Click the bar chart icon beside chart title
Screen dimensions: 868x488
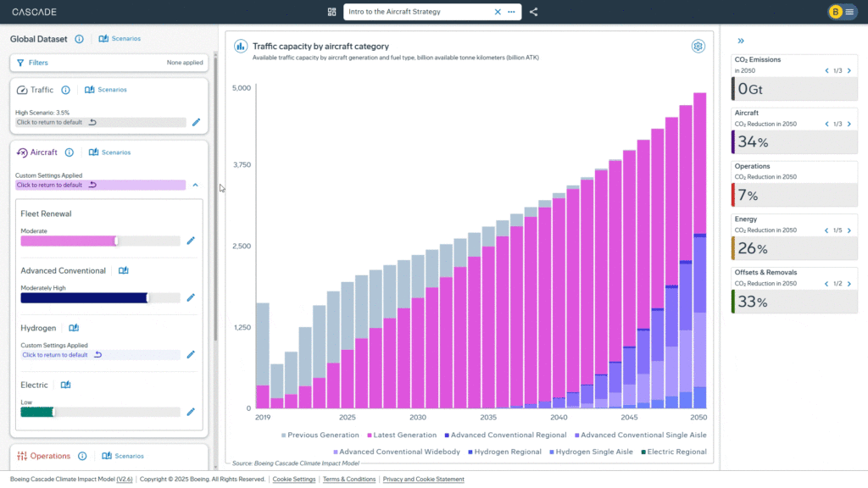[x=240, y=46]
